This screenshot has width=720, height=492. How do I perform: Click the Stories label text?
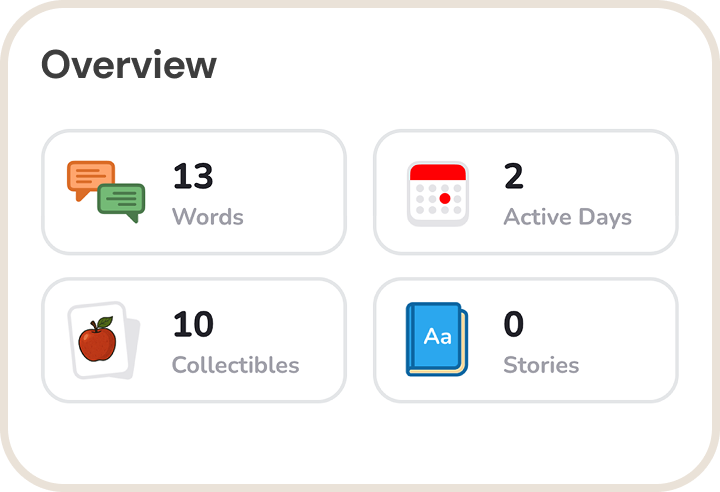point(541,365)
